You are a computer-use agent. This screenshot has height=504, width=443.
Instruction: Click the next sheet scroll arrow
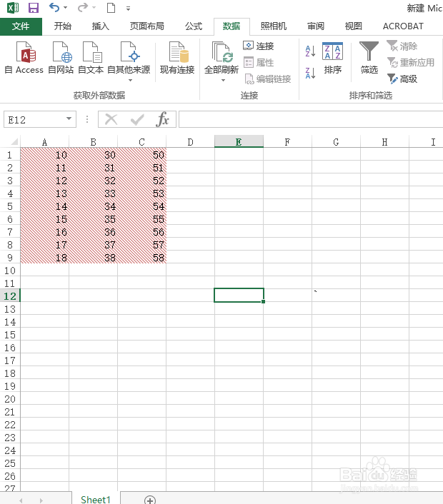tap(41, 500)
